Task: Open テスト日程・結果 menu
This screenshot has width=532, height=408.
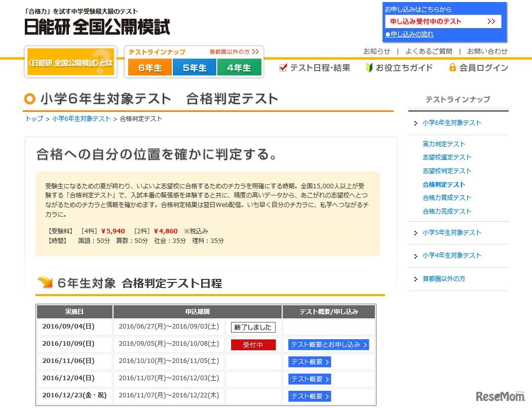Action: click(x=320, y=68)
